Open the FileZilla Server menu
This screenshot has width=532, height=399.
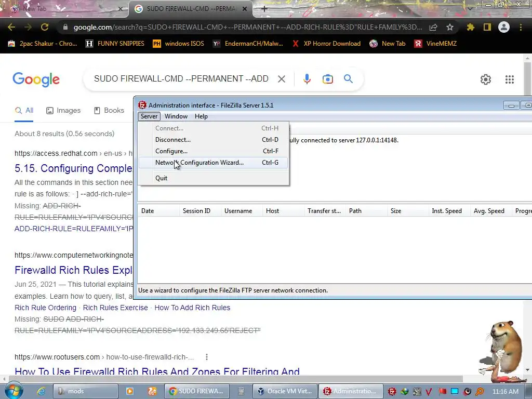[x=149, y=116]
